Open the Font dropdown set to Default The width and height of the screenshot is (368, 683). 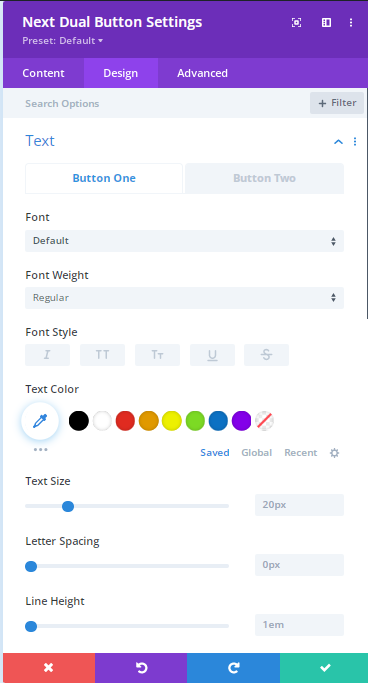184,241
